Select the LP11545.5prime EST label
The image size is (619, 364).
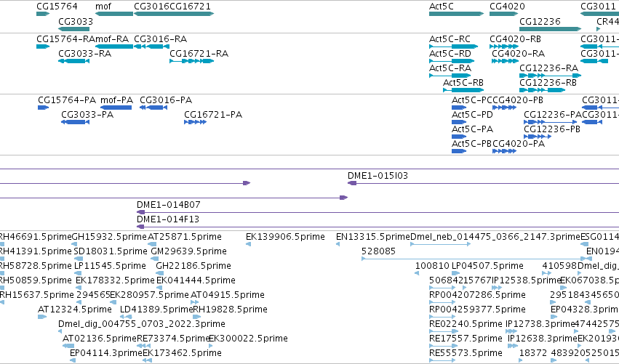110,265
